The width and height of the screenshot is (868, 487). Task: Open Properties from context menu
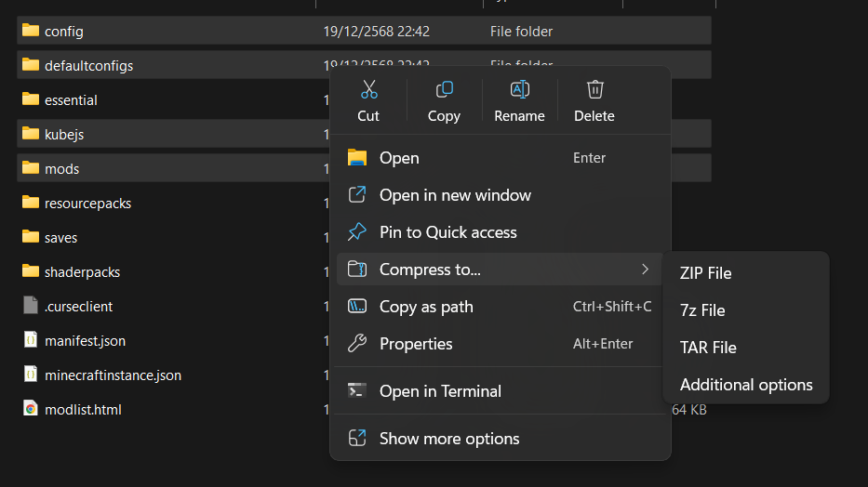[x=416, y=344]
